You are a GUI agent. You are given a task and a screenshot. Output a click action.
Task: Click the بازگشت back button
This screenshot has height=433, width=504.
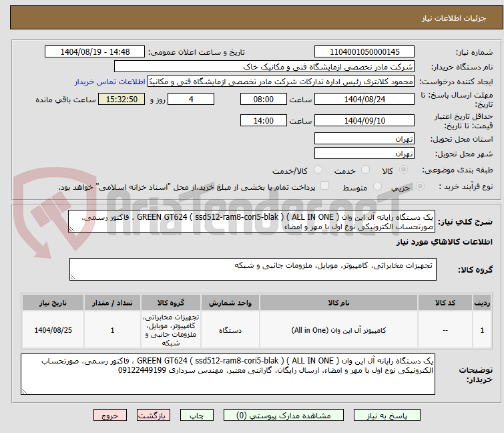click(153, 416)
